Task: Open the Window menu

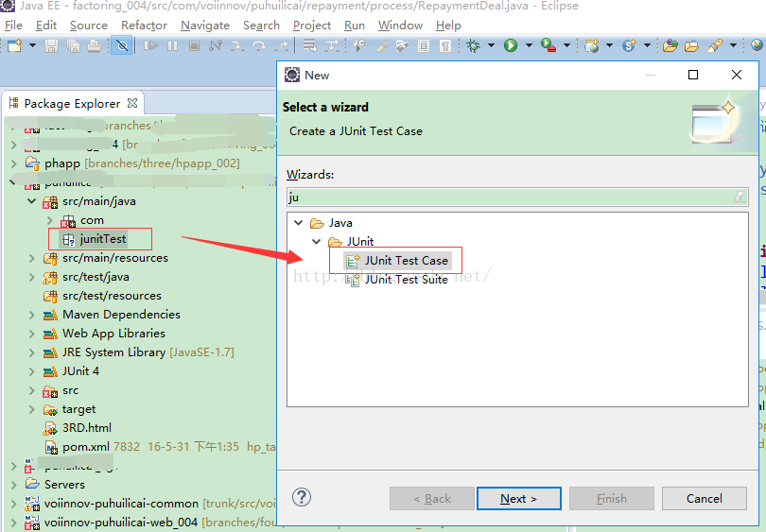Action: (x=400, y=26)
